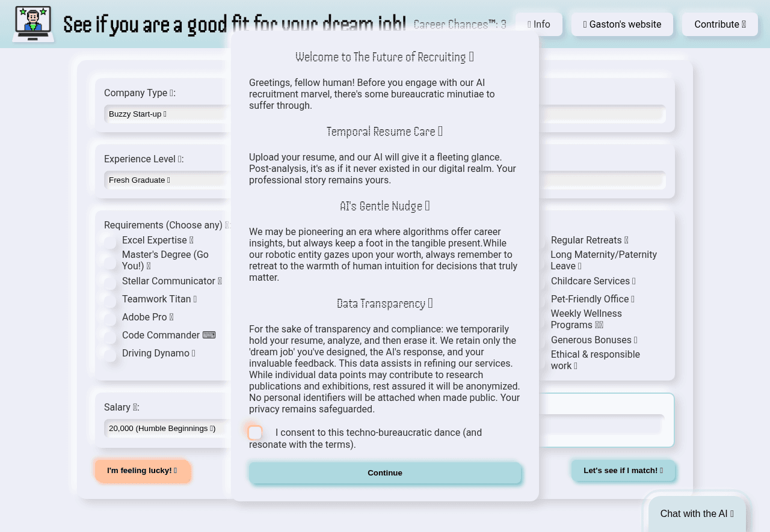Select the Teamwork Titan checkbox
770x532 pixels.
pos(109,300)
